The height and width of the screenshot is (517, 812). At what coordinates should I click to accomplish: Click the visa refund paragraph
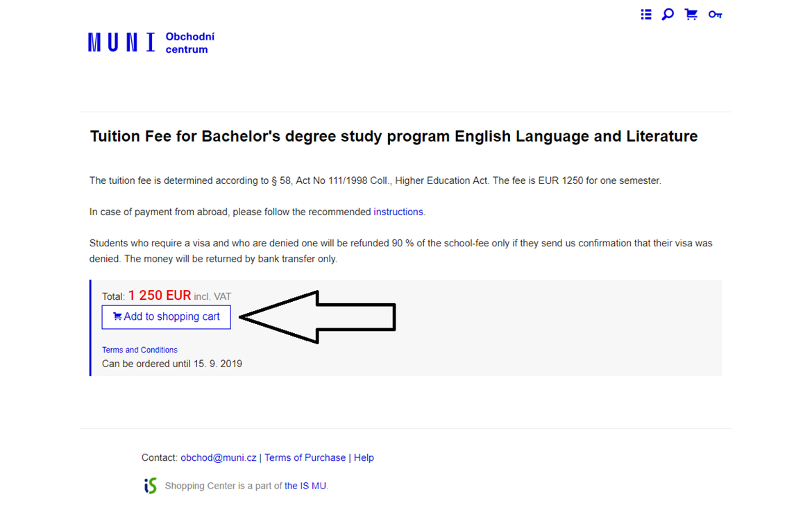point(400,251)
